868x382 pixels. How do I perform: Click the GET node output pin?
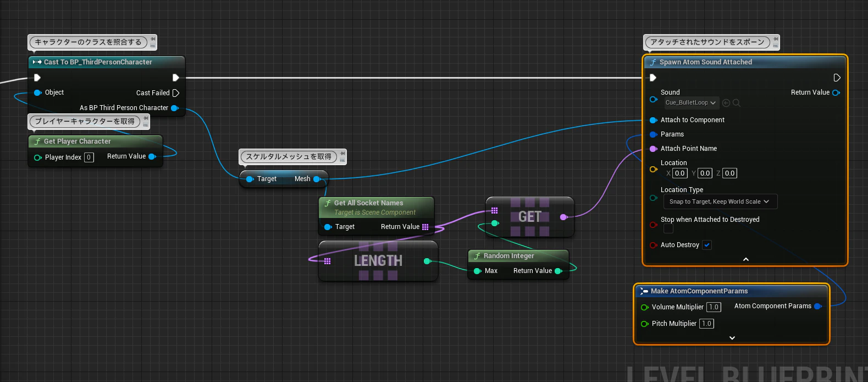[x=563, y=217]
